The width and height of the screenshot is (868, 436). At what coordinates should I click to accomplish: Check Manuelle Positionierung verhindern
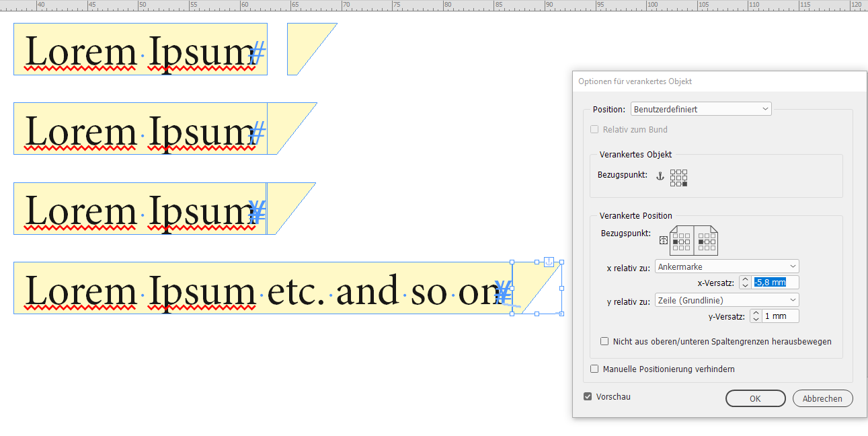[594, 369]
